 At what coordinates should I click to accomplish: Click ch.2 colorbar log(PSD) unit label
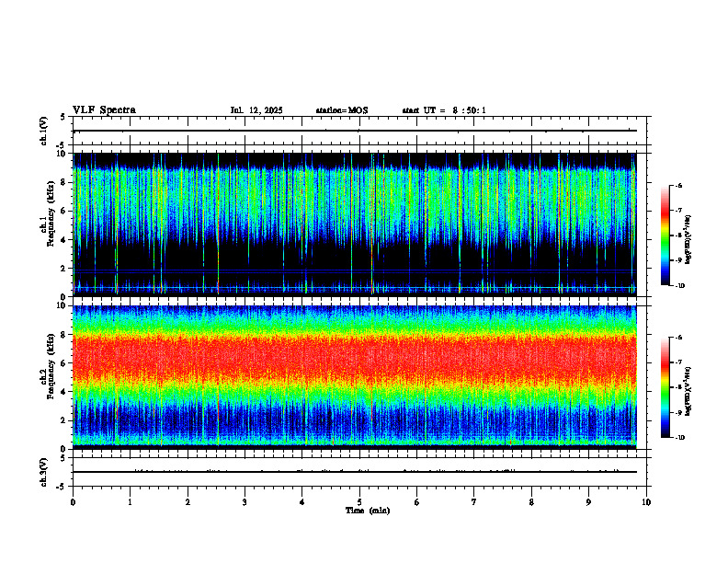[688, 391]
